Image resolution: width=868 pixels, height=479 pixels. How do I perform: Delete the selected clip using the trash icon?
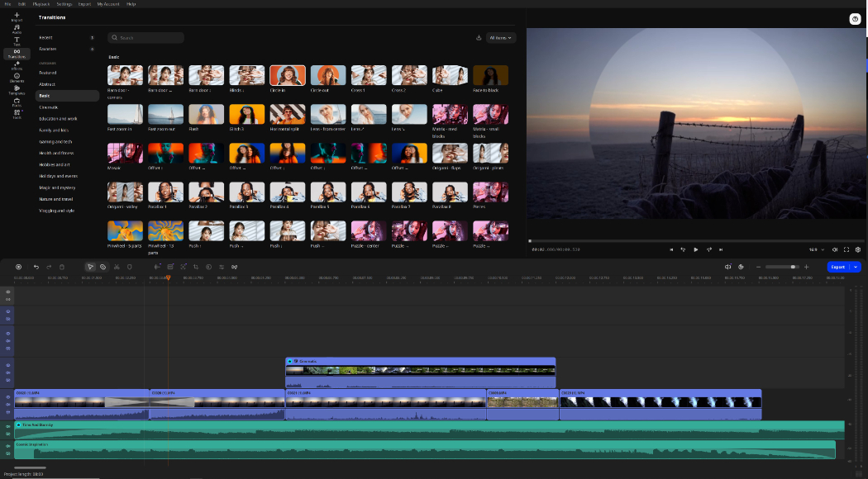coord(61,267)
